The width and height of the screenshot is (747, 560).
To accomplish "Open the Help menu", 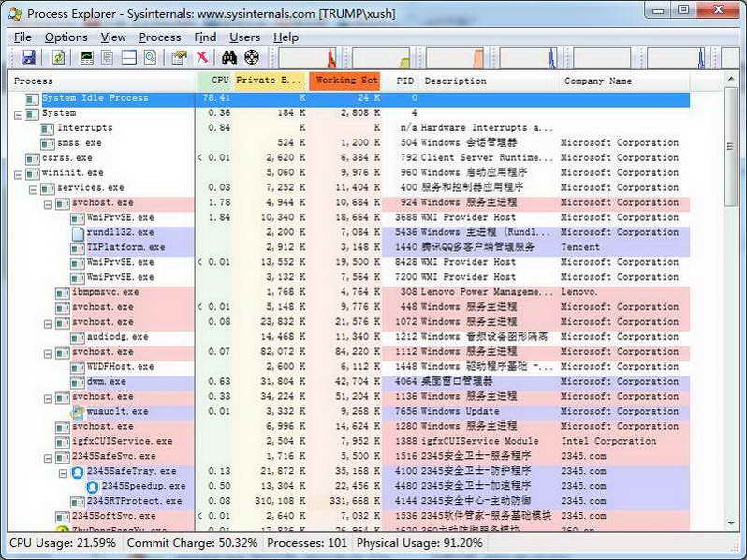I will tap(286, 37).
